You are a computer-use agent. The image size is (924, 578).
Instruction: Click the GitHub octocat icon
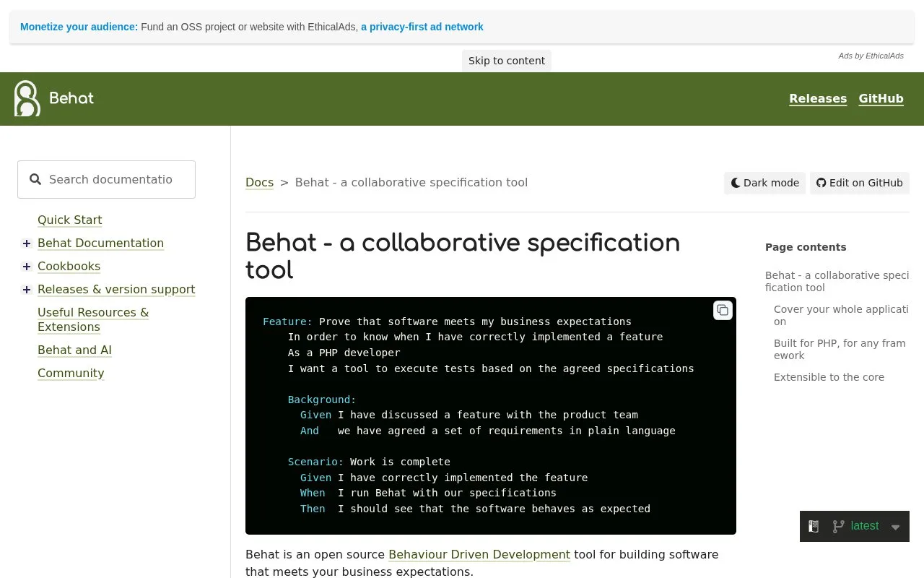pos(821,183)
